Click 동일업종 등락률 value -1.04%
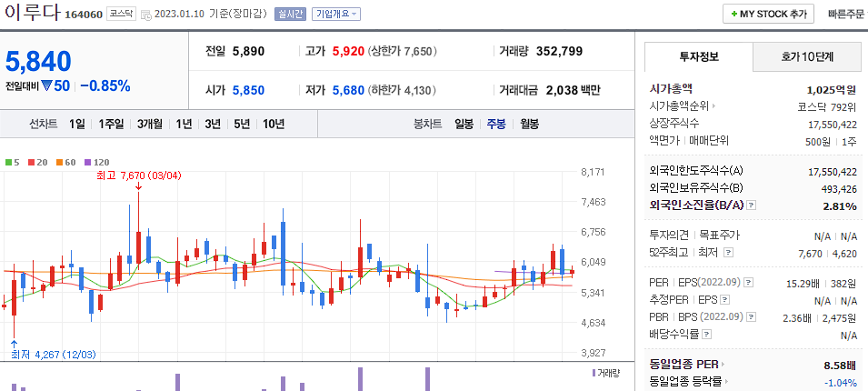868x391 pixels. click(x=841, y=382)
